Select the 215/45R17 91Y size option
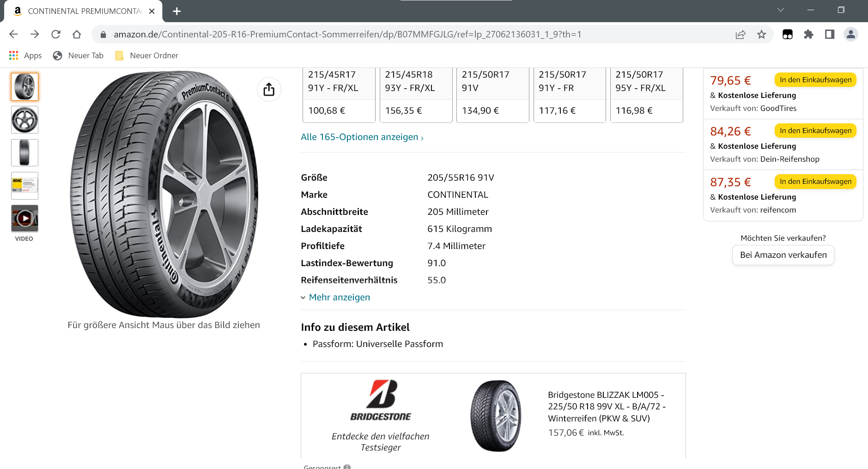Image resolution: width=868 pixels, height=469 pixels. (339, 94)
